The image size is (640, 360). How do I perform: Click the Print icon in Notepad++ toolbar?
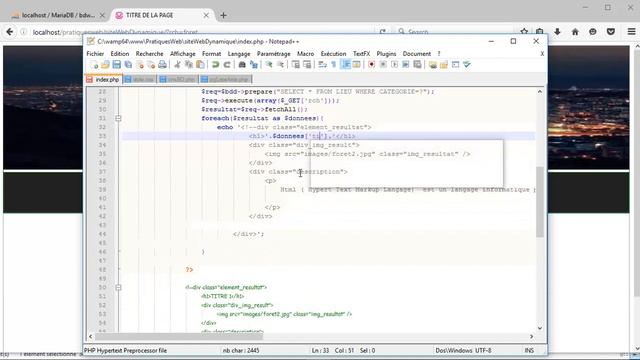coord(162,64)
